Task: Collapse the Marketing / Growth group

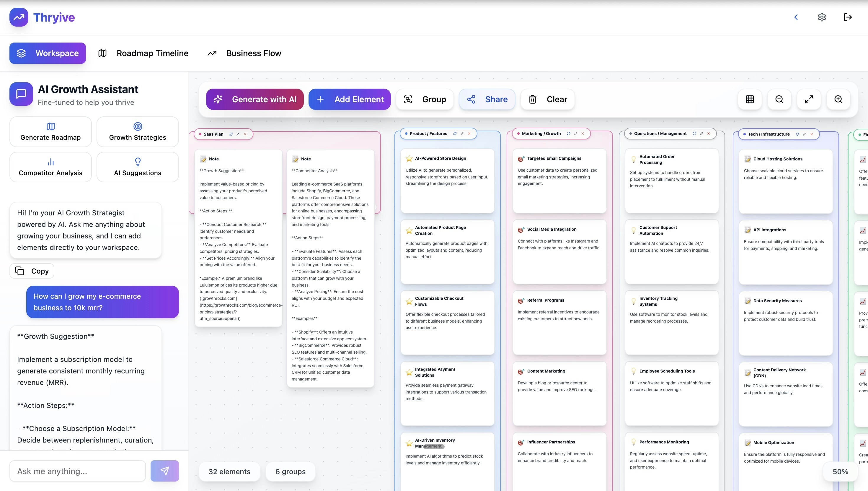Action: tap(575, 134)
